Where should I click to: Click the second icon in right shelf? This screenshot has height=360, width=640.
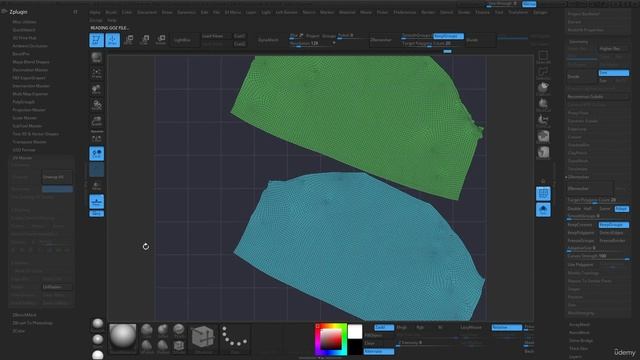click(x=543, y=73)
